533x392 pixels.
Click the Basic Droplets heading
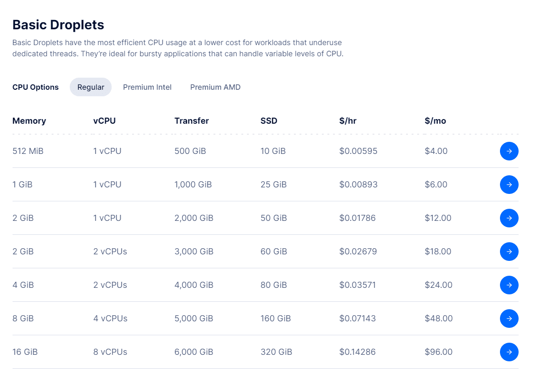58,25
